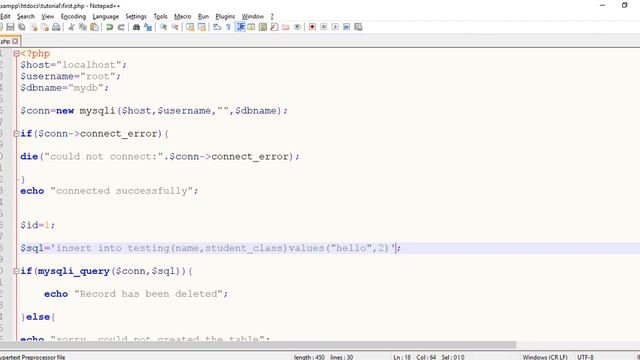The image size is (640, 360).
Task: Click the horizontal scrollbar thumb
Action: coord(258,345)
